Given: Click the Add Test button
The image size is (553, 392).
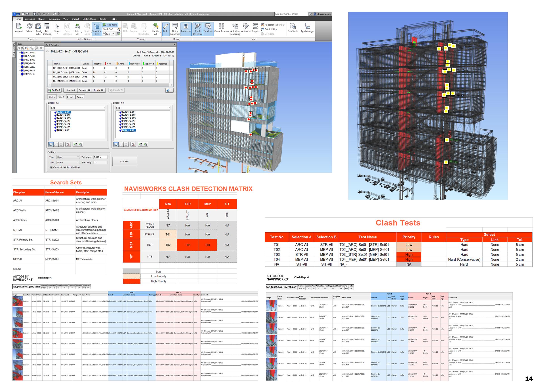Looking at the screenshot, I should 54,90.
